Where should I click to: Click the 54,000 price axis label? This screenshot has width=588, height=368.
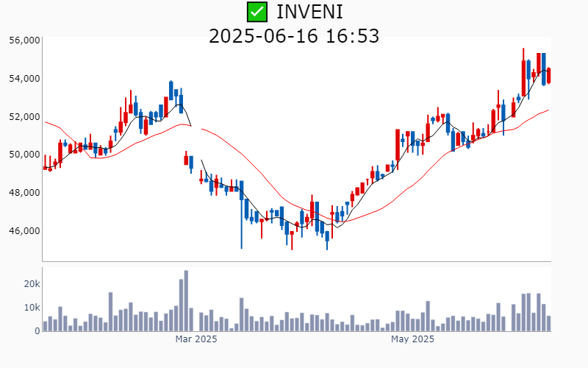click(x=24, y=79)
